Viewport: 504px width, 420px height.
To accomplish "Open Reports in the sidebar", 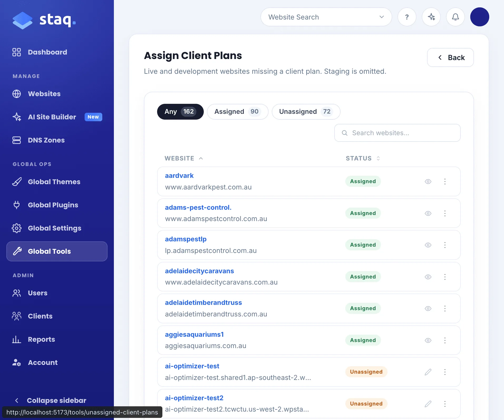I will click(57, 339).
